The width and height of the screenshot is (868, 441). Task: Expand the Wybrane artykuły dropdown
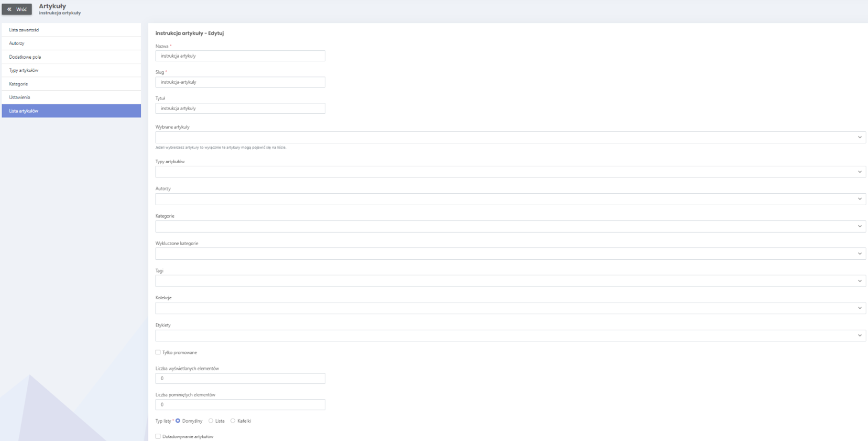coord(860,138)
